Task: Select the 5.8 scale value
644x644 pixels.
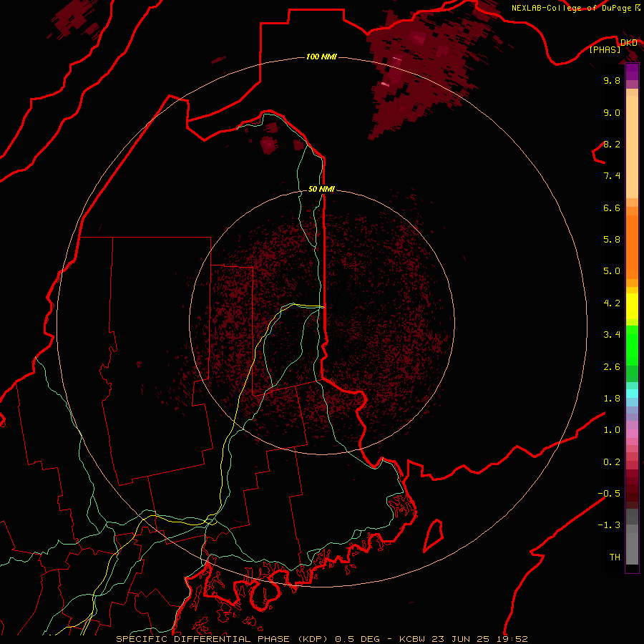Action: point(612,240)
